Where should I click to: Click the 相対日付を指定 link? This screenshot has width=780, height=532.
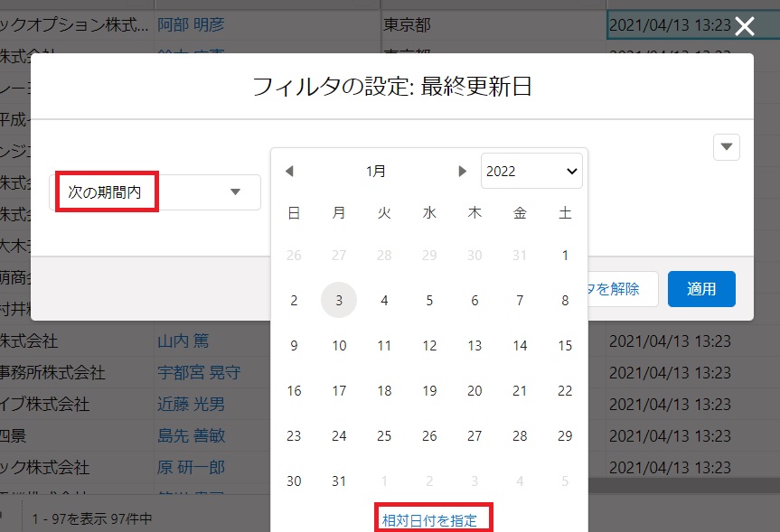click(x=429, y=520)
